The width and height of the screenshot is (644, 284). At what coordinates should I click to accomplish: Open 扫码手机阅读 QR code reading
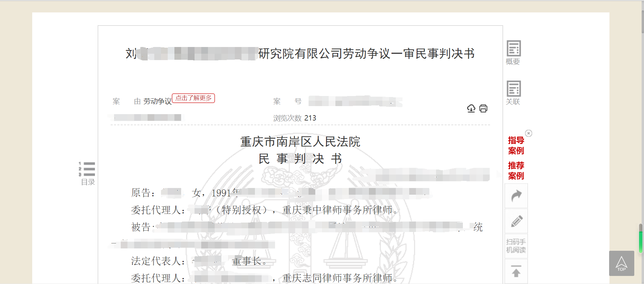pyautogui.click(x=516, y=246)
